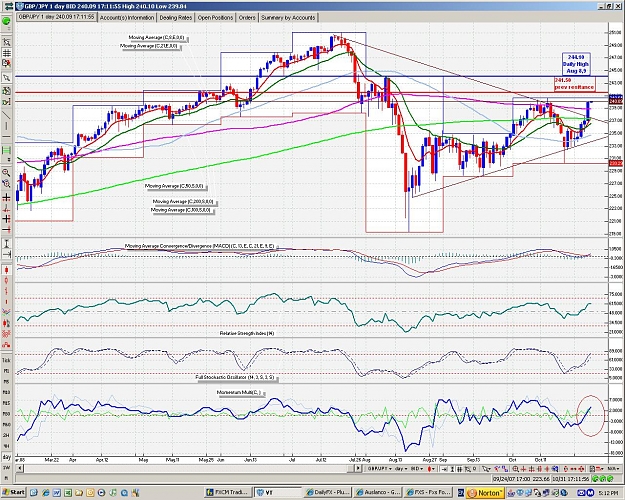Viewport: 625px width, 500px height.
Task: Open the Account(s) Information tab
Action: 127,18
